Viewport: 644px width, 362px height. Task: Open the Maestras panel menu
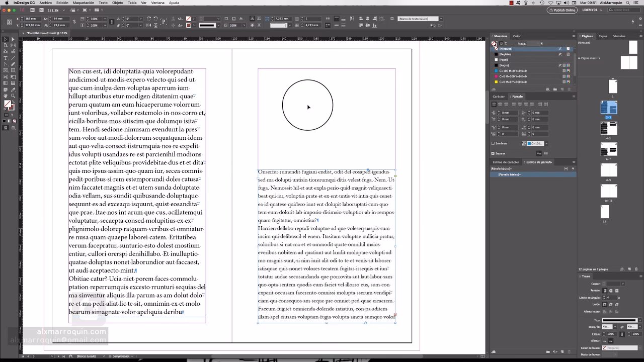tap(573, 36)
